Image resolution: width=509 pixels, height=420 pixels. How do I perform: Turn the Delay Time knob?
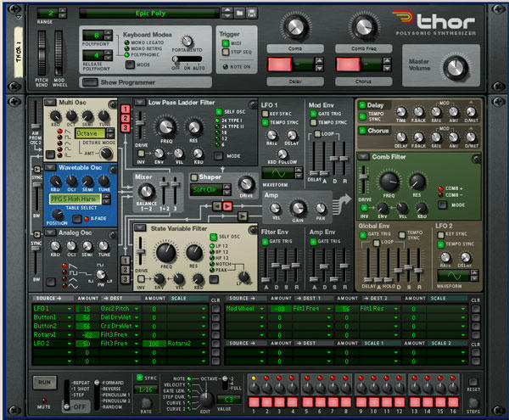point(401,112)
